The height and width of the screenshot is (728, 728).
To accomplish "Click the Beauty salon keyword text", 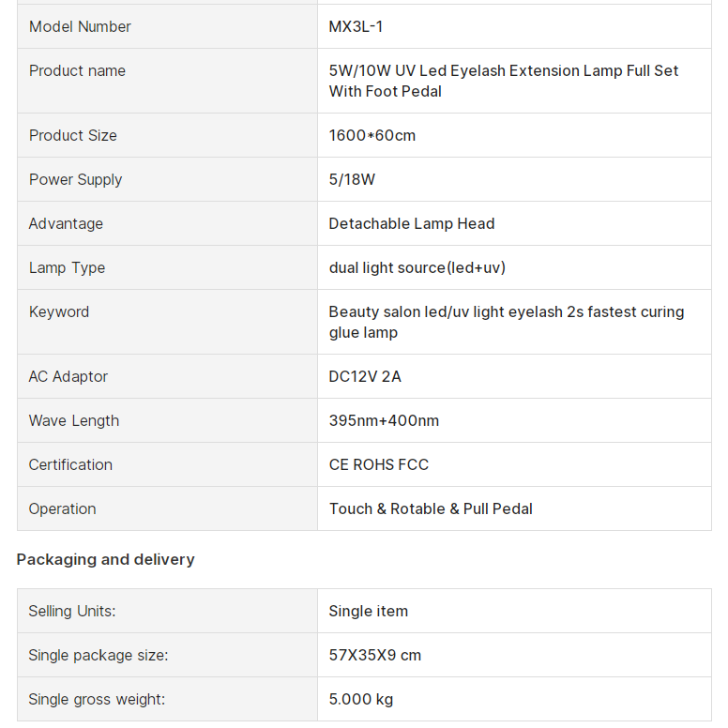I will (x=506, y=322).
